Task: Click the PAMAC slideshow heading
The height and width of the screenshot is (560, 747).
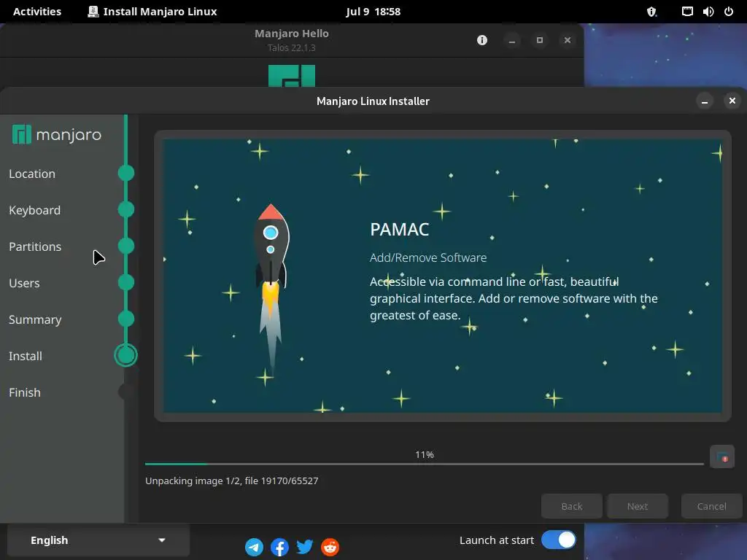Action: (x=400, y=230)
